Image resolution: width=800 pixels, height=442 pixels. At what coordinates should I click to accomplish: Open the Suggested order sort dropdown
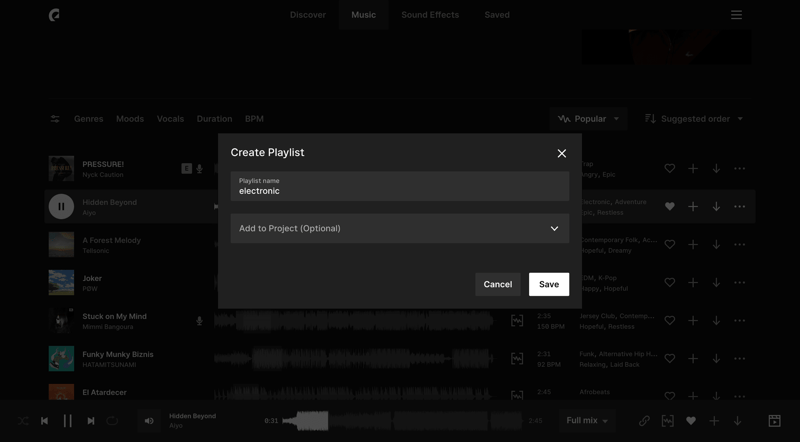[x=694, y=119]
